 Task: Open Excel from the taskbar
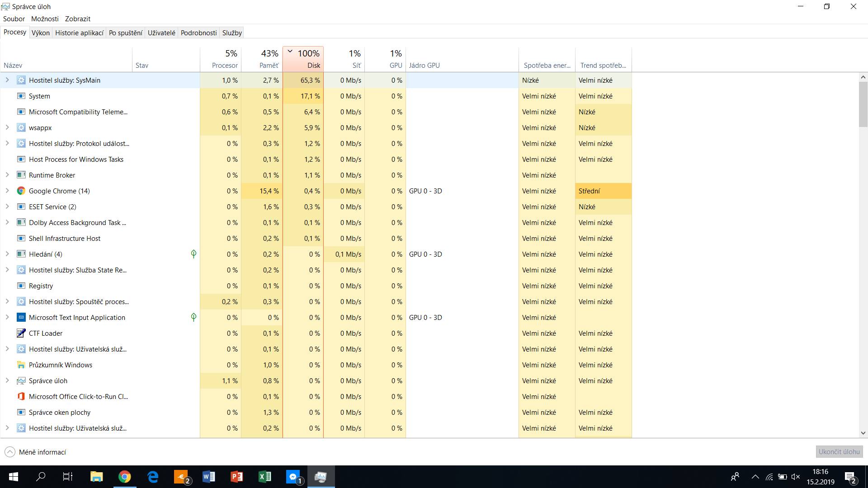click(264, 477)
